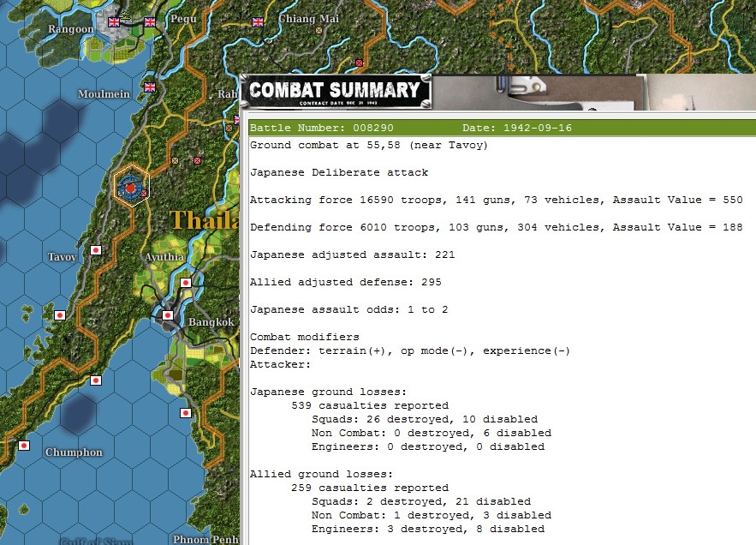This screenshot has height=545, width=756.
Task: Click 'Japanese assault odds: 1 to 2'
Action: (349, 310)
